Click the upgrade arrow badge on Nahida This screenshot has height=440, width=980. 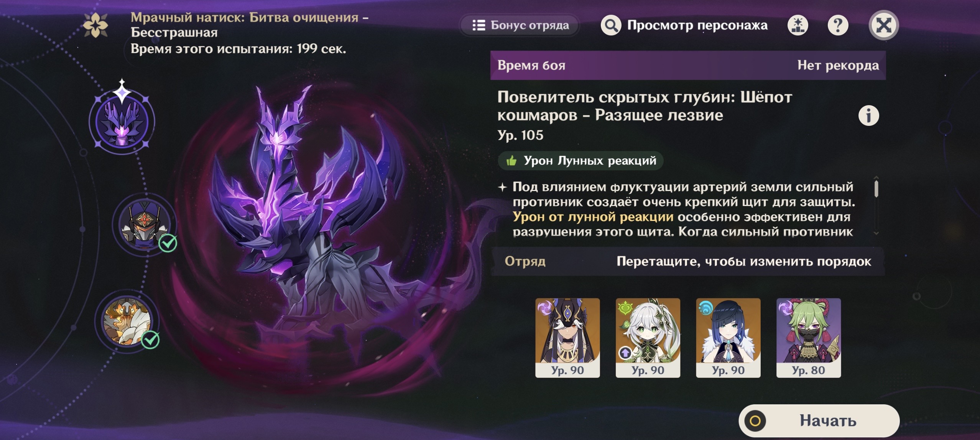pyautogui.click(x=625, y=352)
